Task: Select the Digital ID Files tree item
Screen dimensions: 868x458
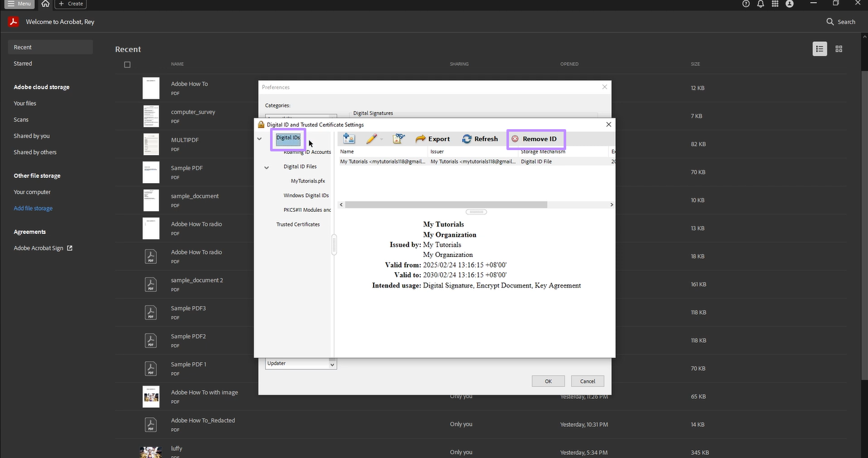Action: pos(300,167)
